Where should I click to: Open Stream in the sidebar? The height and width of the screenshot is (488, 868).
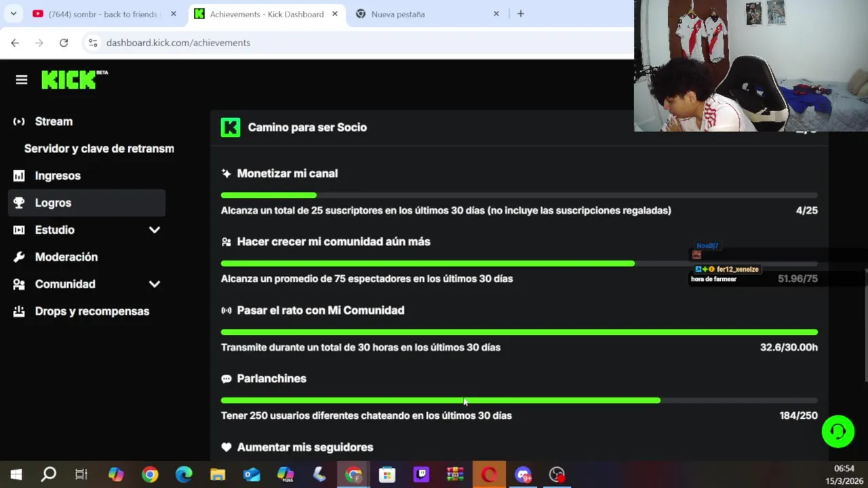87,121
